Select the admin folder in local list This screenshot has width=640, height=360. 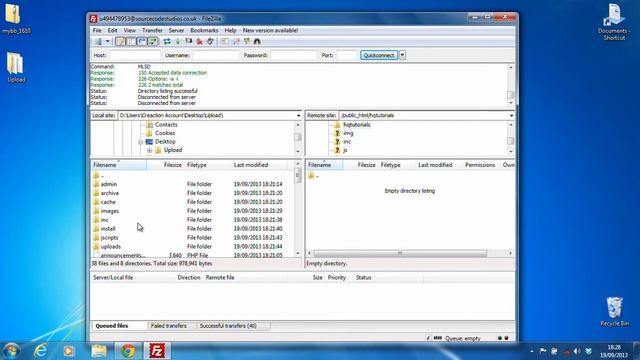109,184
